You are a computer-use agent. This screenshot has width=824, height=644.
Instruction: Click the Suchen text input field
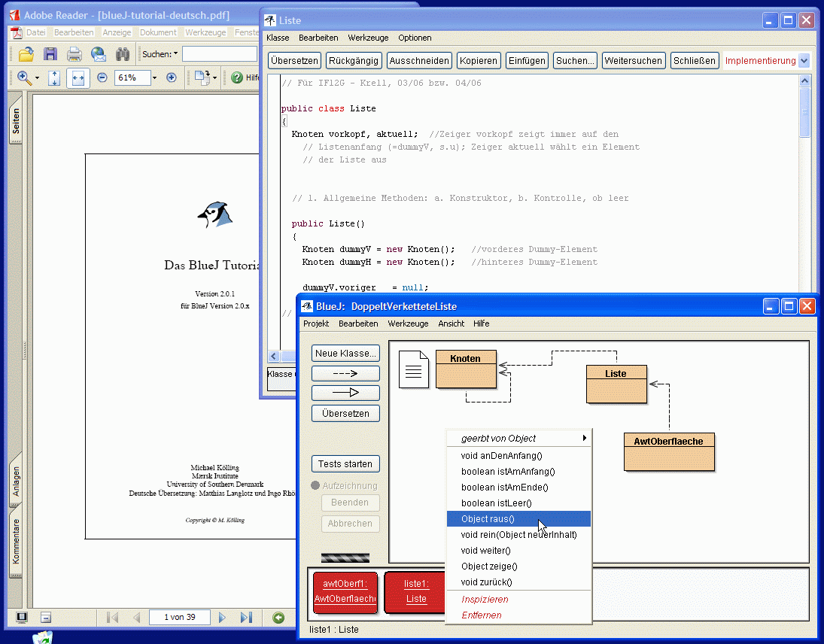219,54
